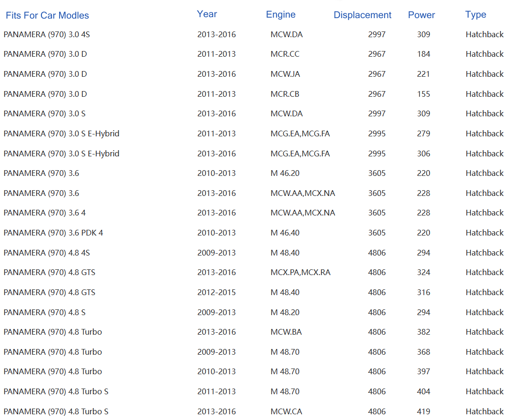
Task: Select the PANAMERA (970) 4.8 4S model
Action: click(46, 253)
